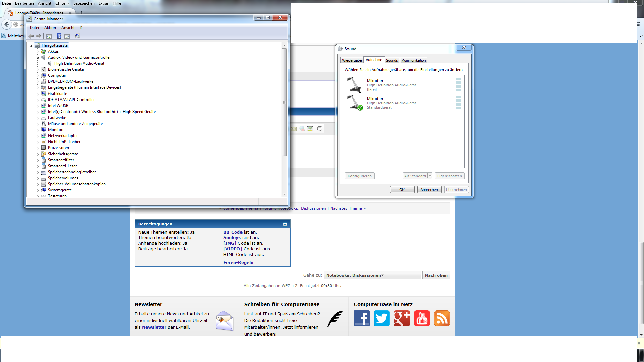Collapse the Audio-, Video- und Gamecontroller node
644x362 pixels.
coord(38,58)
